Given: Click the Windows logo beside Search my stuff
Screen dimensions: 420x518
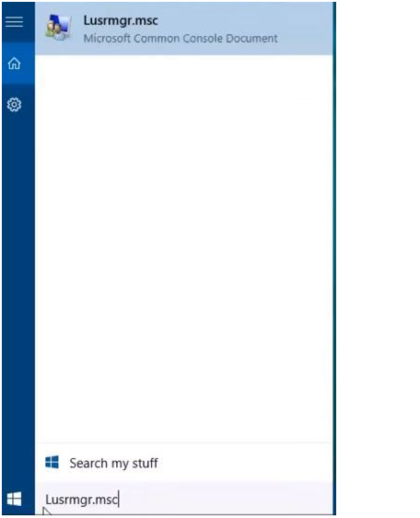Looking at the screenshot, I should [x=52, y=462].
